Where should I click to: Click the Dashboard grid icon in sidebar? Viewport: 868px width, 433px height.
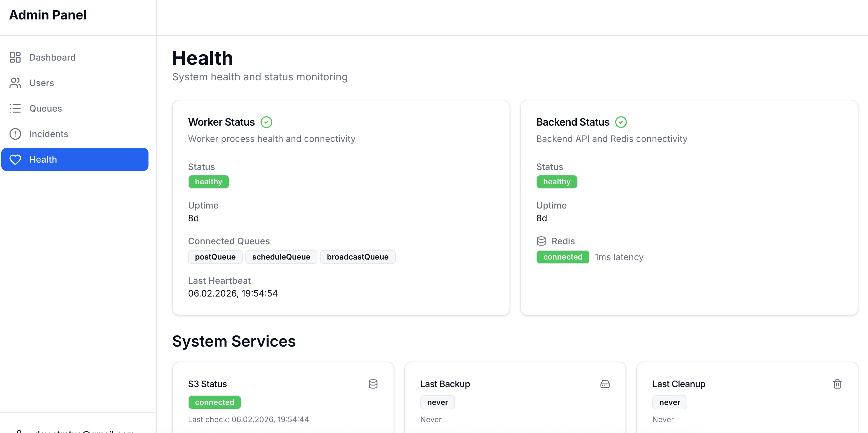click(15, 57)
